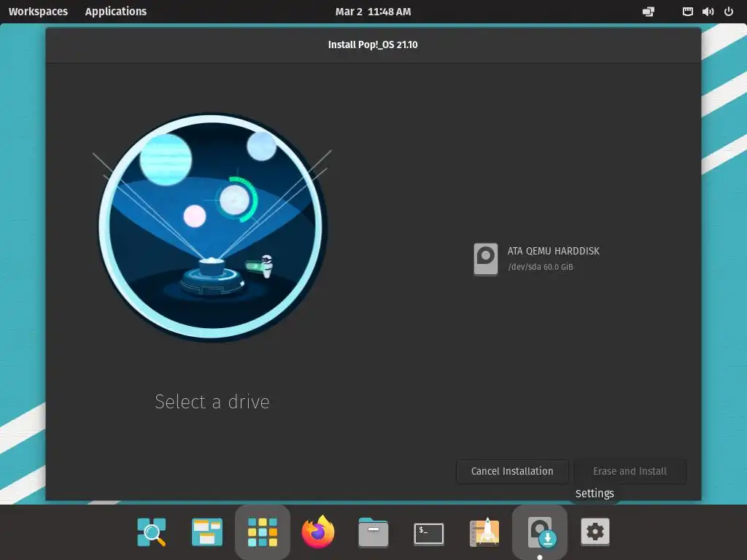Launch the Pop launcher search icon in dock

tap(152, 532)
